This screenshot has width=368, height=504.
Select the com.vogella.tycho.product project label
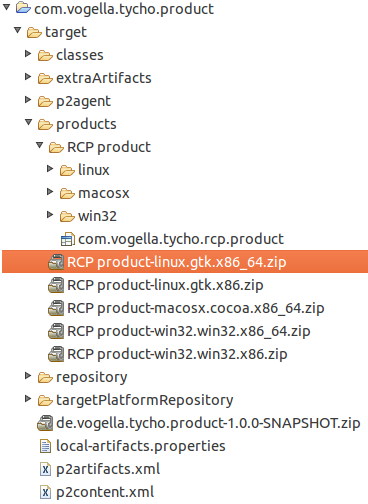tap(124, 9)
